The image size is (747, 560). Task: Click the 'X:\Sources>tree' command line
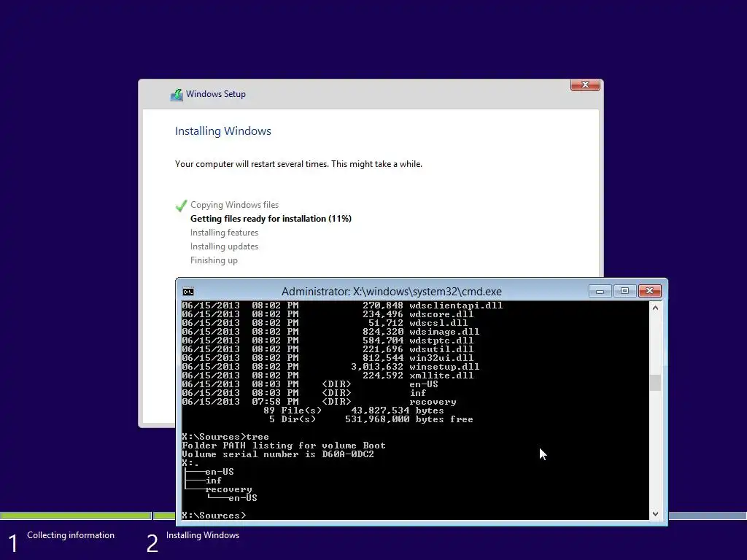click(x=225, y=437)
